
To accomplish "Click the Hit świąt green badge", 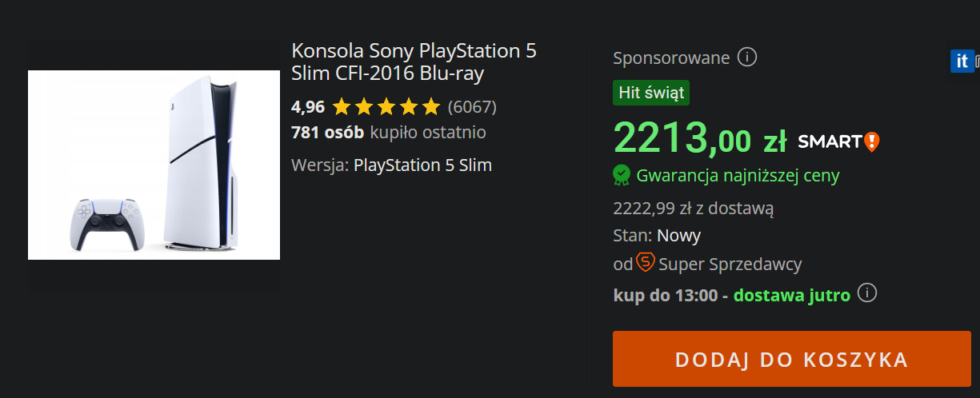I will 651,93.
